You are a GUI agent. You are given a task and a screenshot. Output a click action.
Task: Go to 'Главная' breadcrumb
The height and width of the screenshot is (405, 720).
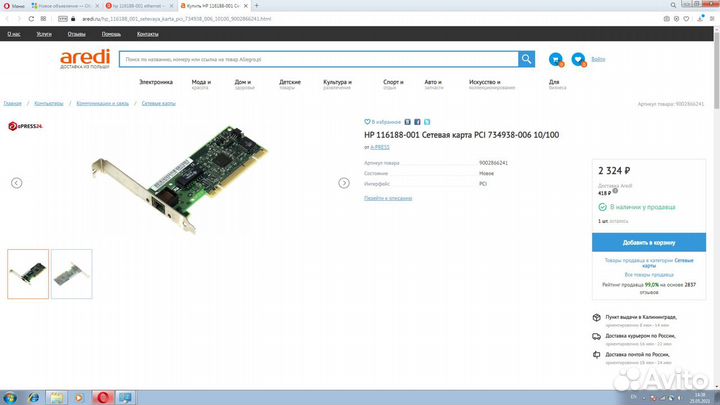(x=12, y=103)
